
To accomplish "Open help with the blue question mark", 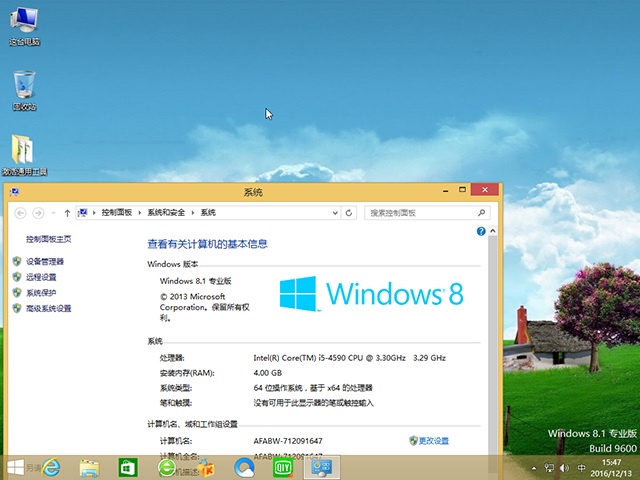I will 481,231.
